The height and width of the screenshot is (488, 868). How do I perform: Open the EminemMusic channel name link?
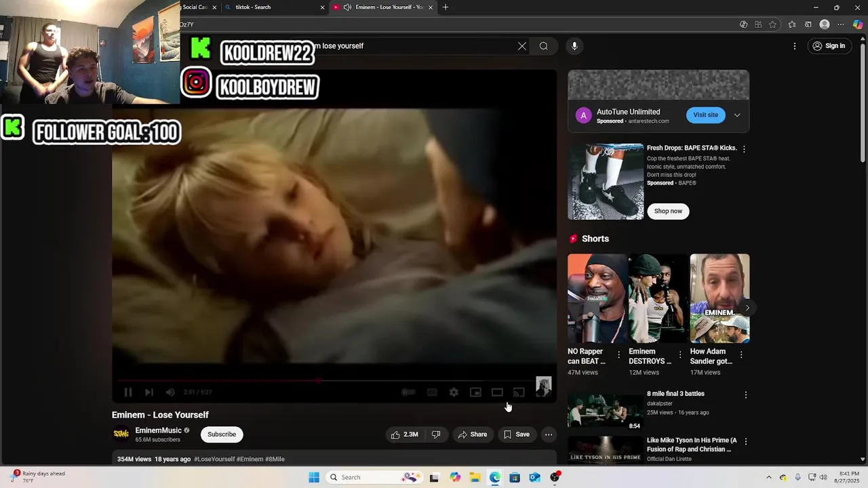tap(158, 430)
